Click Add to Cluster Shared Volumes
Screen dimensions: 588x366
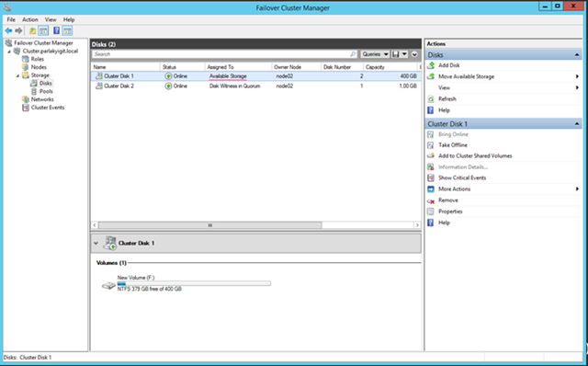(x=475, y=155)
